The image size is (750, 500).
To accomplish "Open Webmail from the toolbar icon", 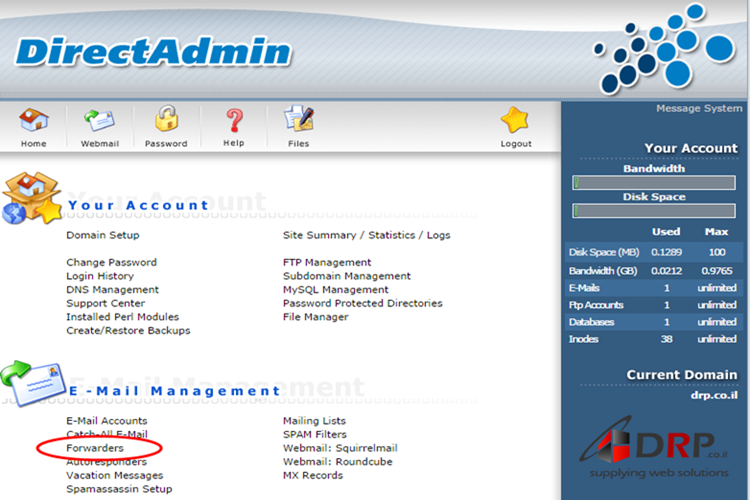I will point(99,121).
